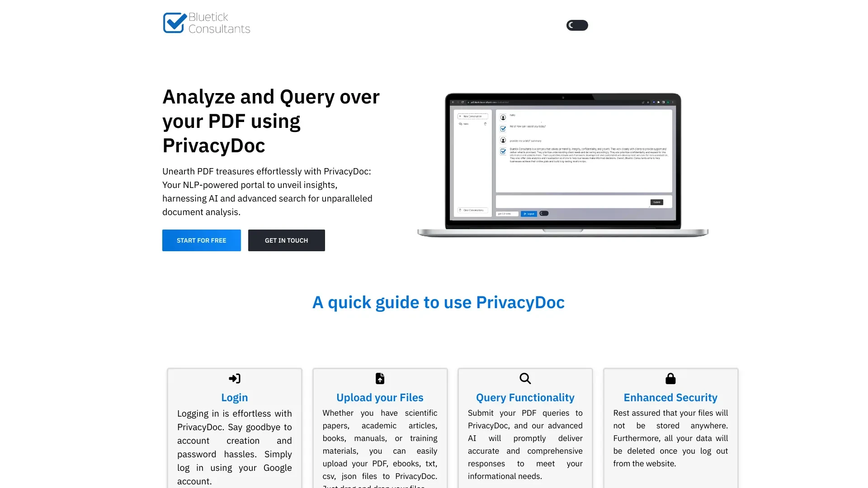This screenshot has height=488, width=868.
Task: Click the Query Functionality search icon
Action: tap(524, 378)
